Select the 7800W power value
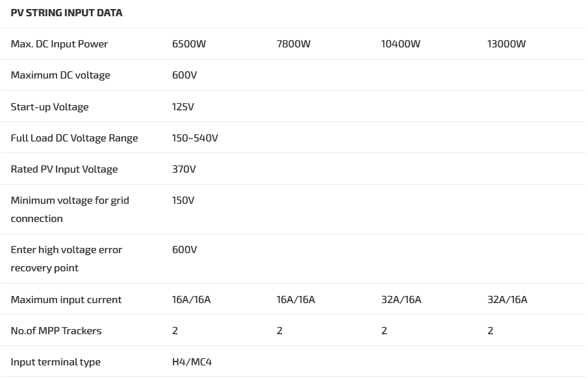The height and width of the screenshot is (379, 588). 294,44
